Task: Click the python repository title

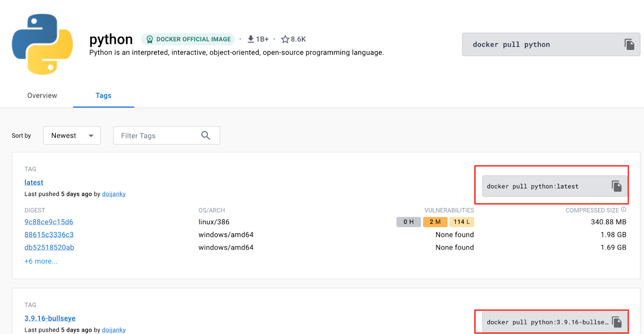Action: [x=111, y=39]
